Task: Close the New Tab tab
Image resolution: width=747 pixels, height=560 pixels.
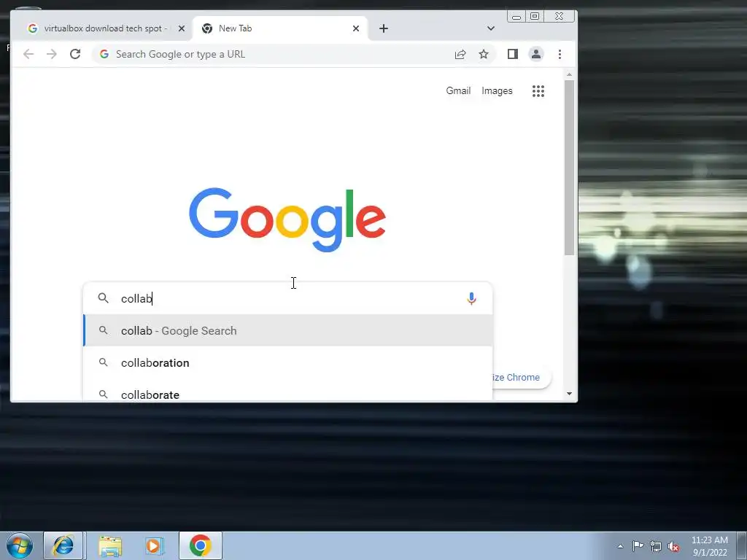Action: tap(356, 28)
